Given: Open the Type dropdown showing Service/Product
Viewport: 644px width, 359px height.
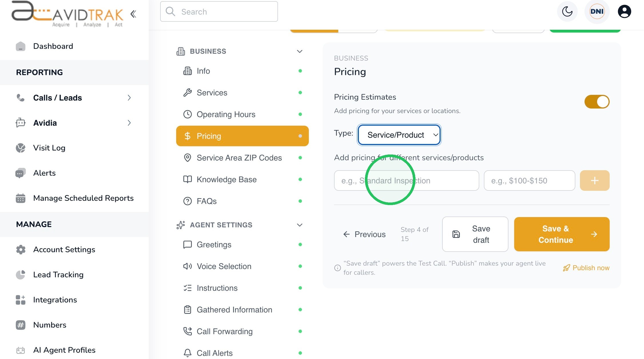Looking at the screenshot, I should (x=399, y=135).
